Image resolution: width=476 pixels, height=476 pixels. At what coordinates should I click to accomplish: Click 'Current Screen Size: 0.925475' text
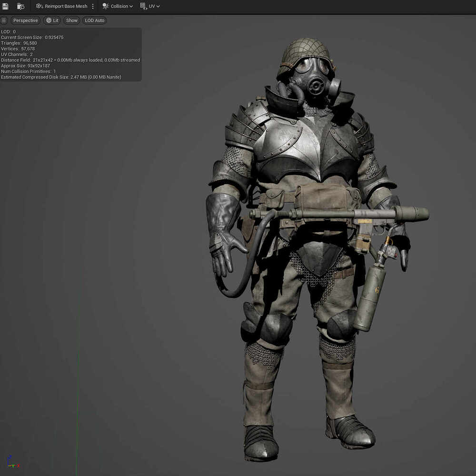click(x=32, y=37)
